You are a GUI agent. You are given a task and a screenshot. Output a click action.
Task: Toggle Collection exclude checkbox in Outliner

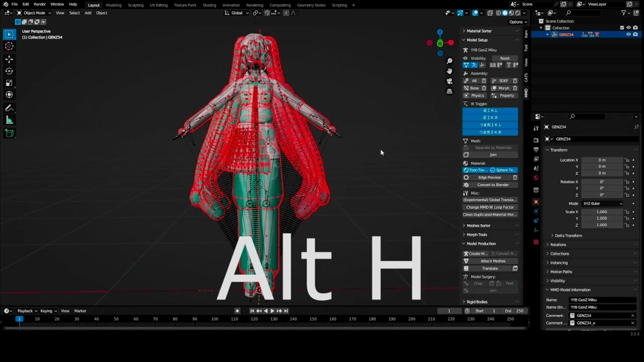(622, 28)
